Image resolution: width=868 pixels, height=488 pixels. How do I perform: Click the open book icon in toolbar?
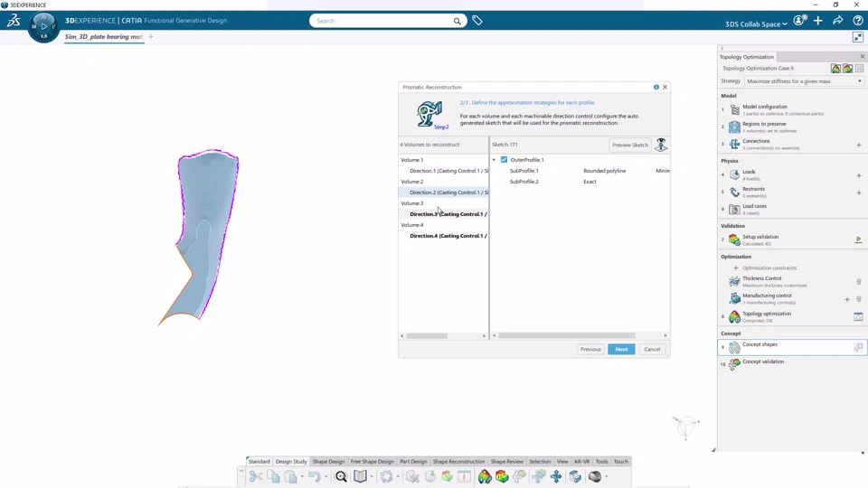pos(361,476)
